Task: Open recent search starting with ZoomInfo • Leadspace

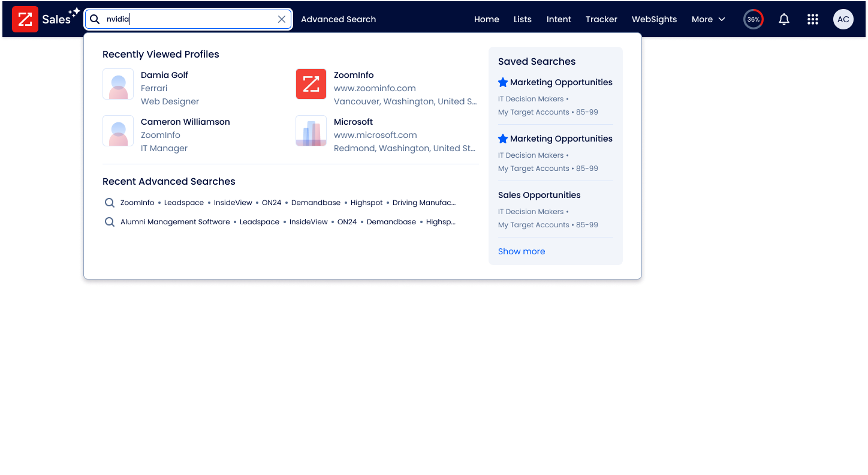Action: pos(288,203)
